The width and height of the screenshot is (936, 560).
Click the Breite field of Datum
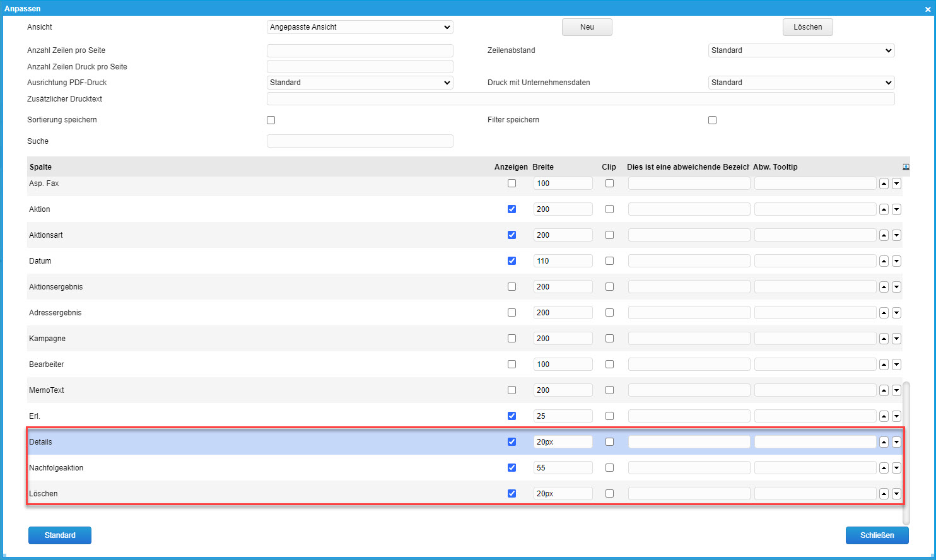click(x=563, y=261)
